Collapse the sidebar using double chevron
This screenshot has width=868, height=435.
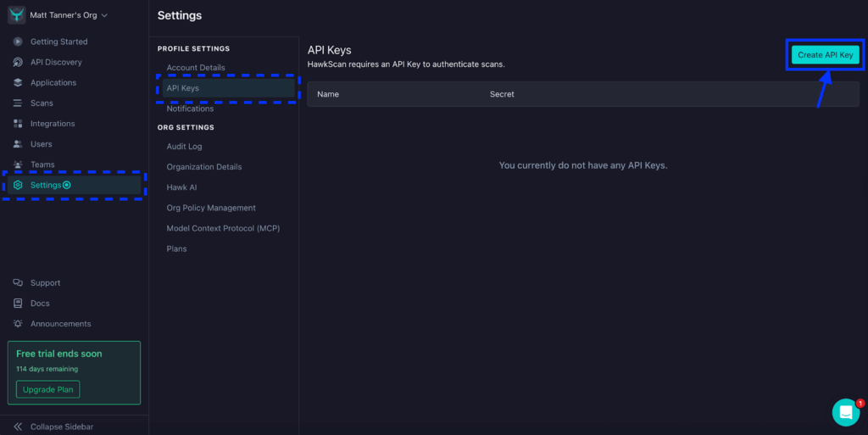coord(18,427)
